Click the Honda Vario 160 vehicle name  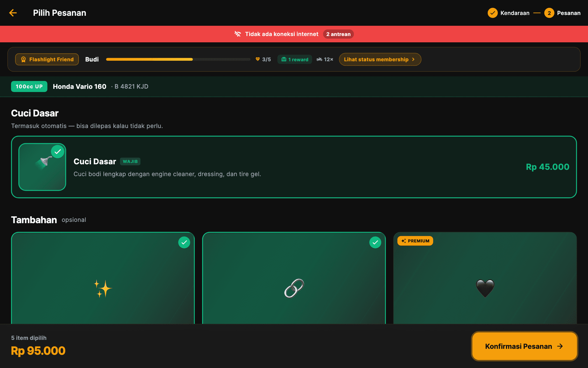tap(80, 86)
